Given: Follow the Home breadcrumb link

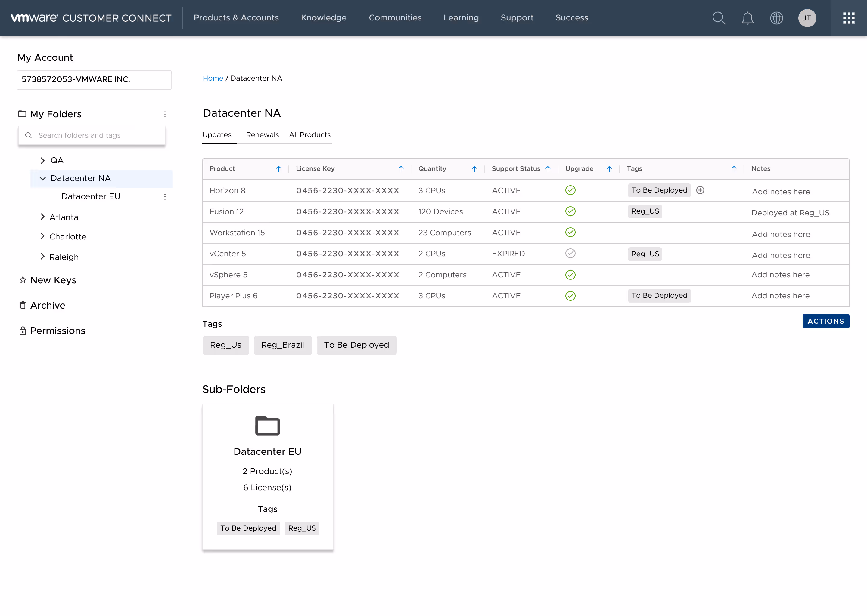Looking at the screenshot, I should (213, 78).
